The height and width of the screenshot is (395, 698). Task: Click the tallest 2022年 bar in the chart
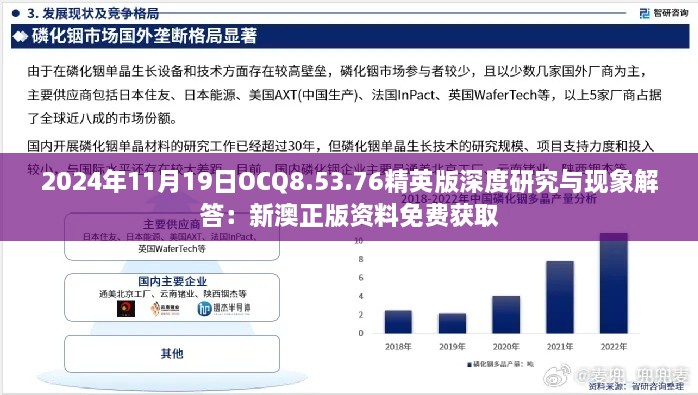pyautogui.click(x=614, y=283)
